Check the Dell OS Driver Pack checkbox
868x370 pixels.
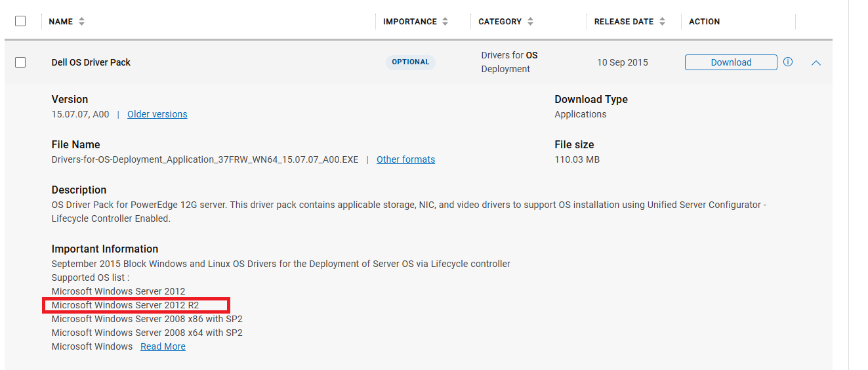pos(20,62)
